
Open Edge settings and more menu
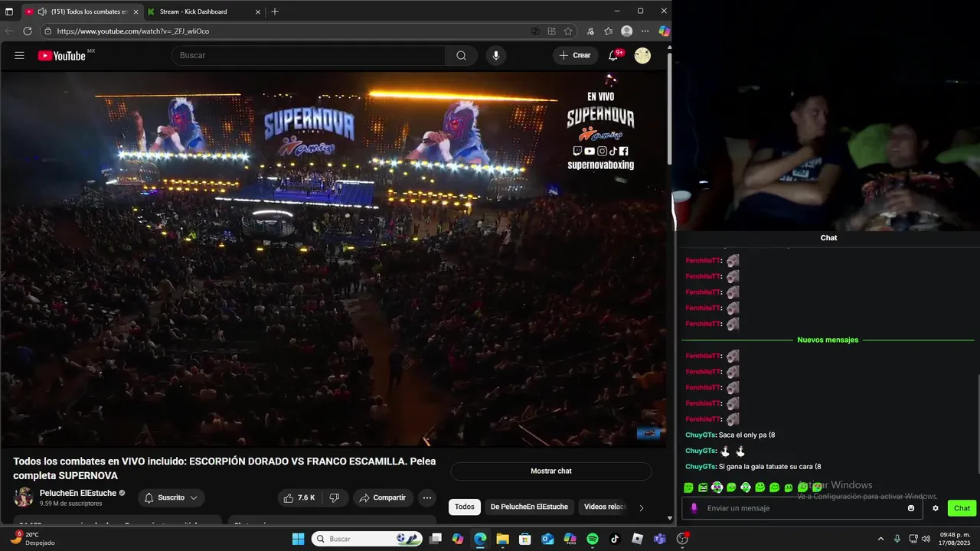[645, 31]
